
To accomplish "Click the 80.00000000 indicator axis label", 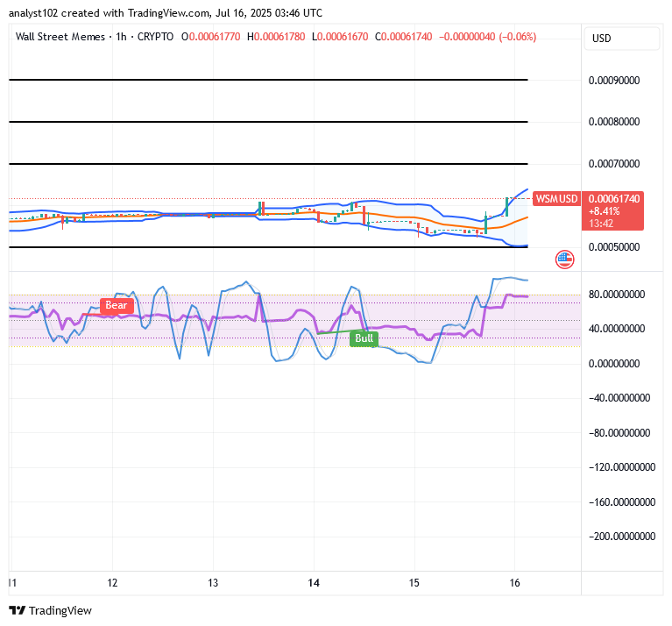I will pyautogui.click(x=617, y=295).
